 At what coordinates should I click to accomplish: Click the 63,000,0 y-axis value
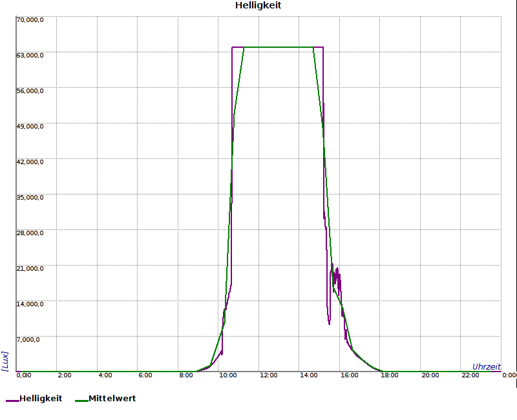[x=30, y=56]
